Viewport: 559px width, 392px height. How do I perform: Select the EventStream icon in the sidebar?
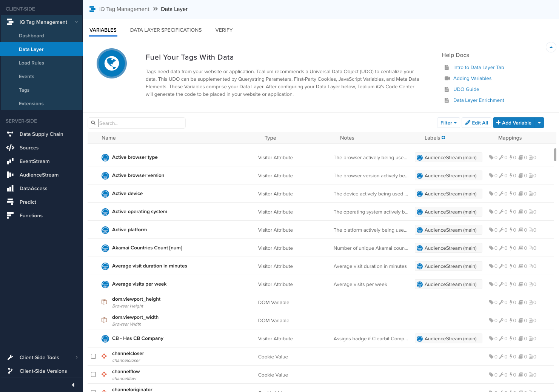pyautogui.click(x=10, y=161)
